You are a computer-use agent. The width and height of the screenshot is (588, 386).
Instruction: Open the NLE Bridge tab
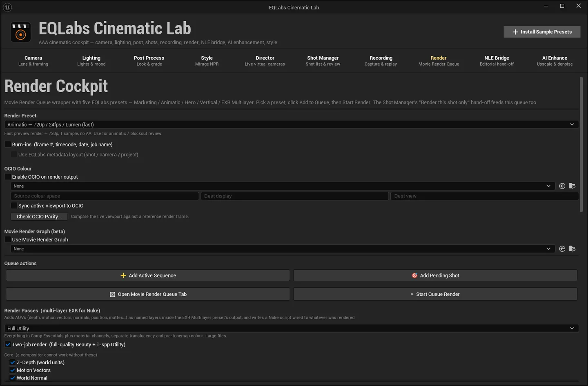tap(497, 61)
